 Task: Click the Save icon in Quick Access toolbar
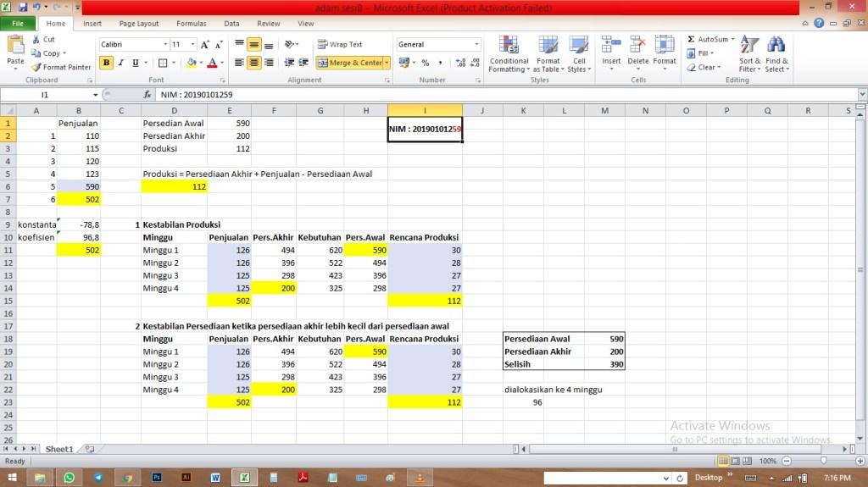click(23, 7)
